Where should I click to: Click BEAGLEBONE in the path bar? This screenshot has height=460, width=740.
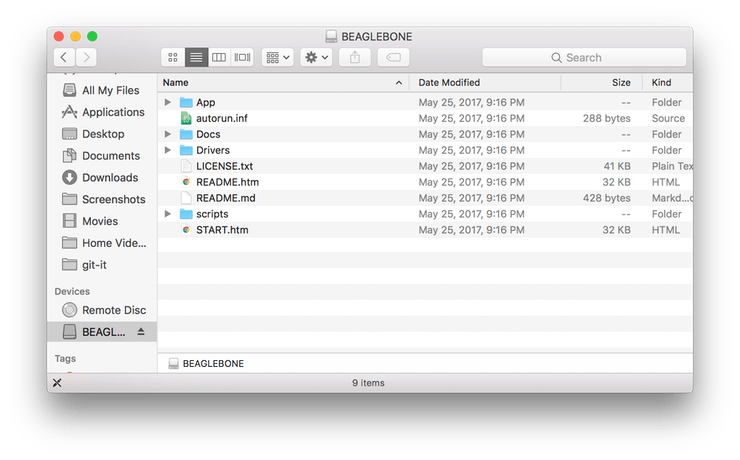(x=206, y=363)
